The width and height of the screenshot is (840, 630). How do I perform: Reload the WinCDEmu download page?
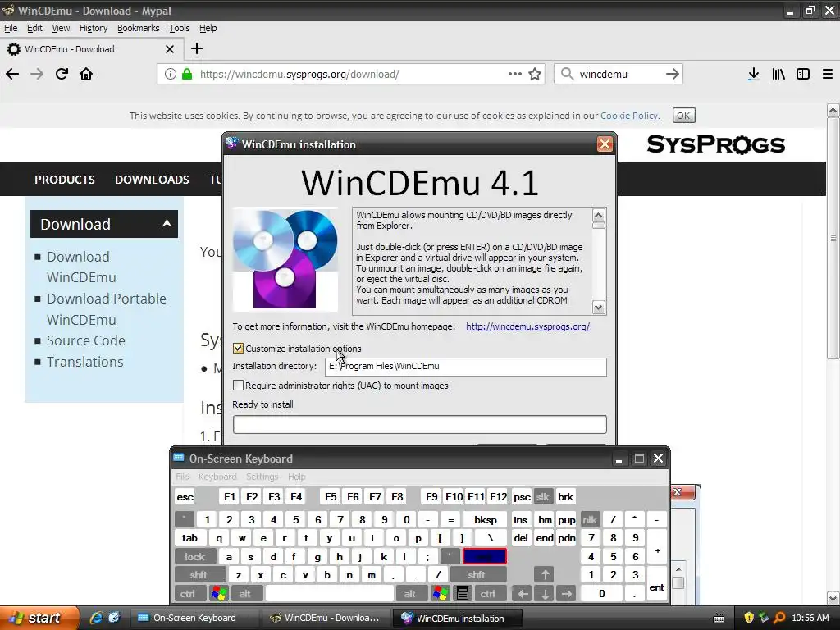pos(62,74)
